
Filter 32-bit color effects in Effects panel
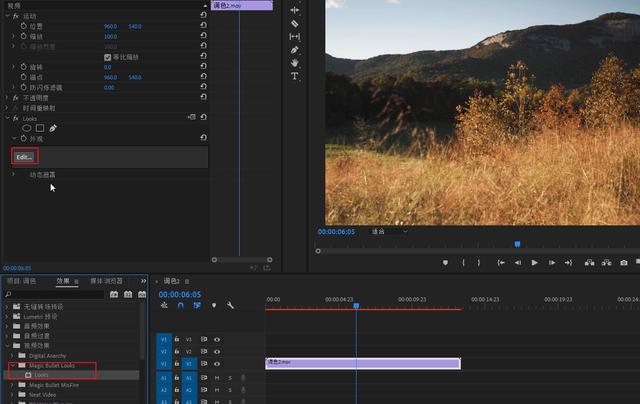pos(128,294)
